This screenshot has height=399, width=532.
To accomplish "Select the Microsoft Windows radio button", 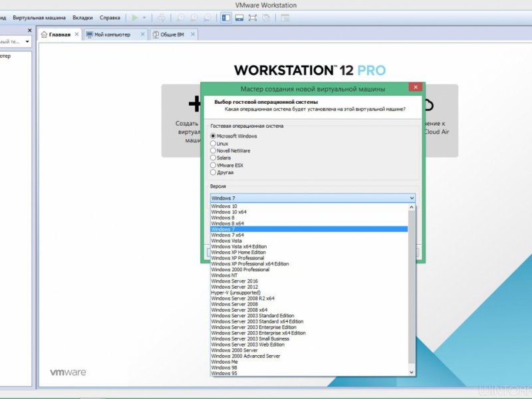I will (x=213, y=136).
